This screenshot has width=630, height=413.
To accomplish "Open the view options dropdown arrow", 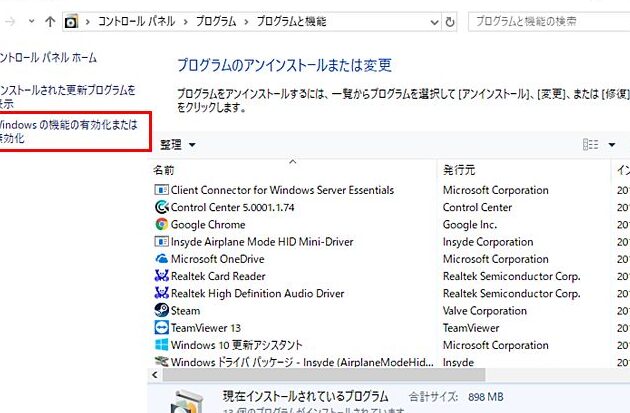I will (x=612, y=145).
